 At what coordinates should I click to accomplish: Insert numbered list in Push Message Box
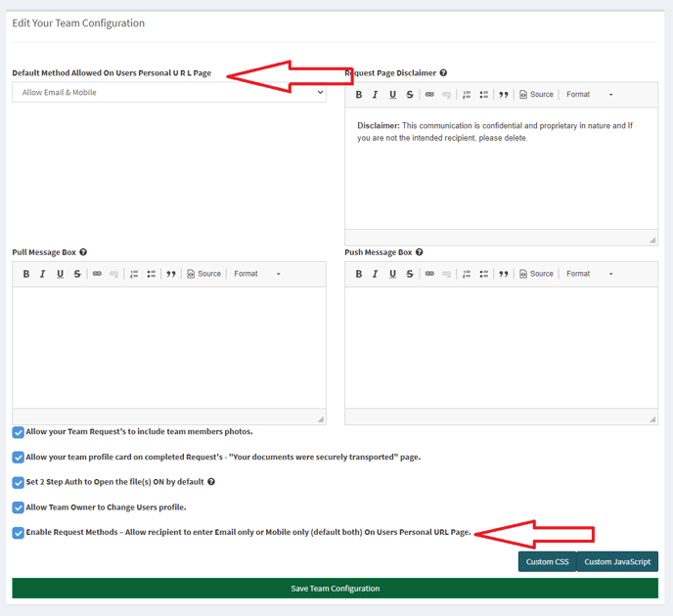[x=467, y=274]
